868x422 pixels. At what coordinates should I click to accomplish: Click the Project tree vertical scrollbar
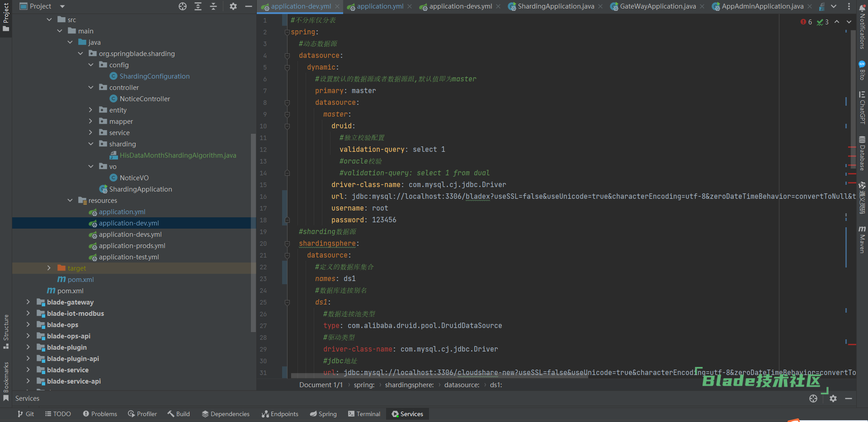click(x=253, y=232)
